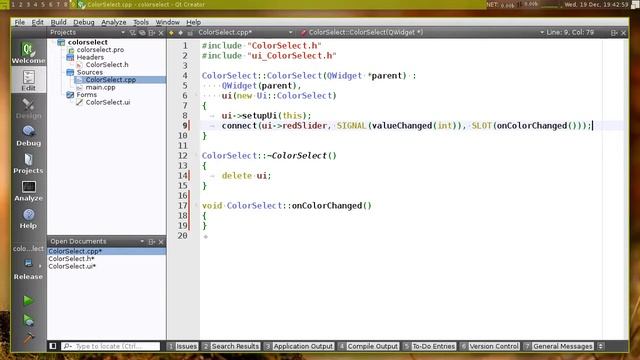This screenshot has height=360, width=640.
Task: Show the Issues output pane
Action: coord(183,346)
